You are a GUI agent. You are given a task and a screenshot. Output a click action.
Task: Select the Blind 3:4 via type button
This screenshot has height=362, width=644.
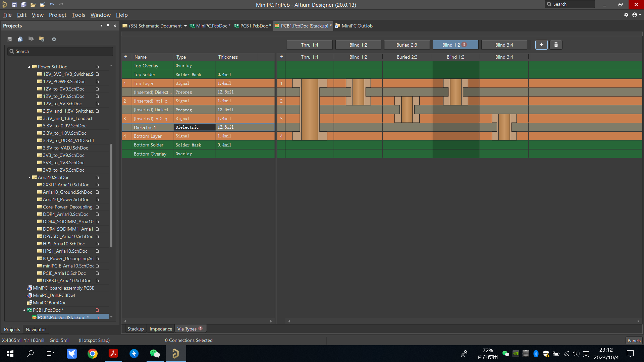tap(504, 45)
